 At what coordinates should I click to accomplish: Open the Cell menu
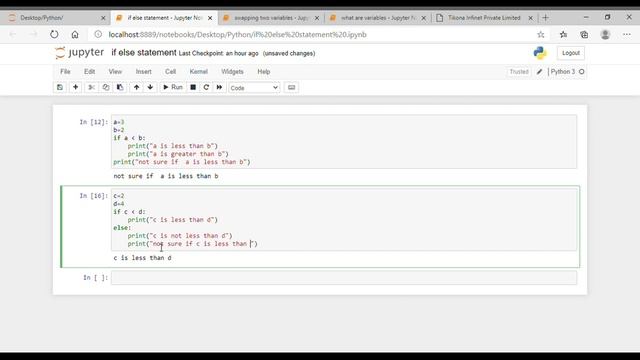171,71
